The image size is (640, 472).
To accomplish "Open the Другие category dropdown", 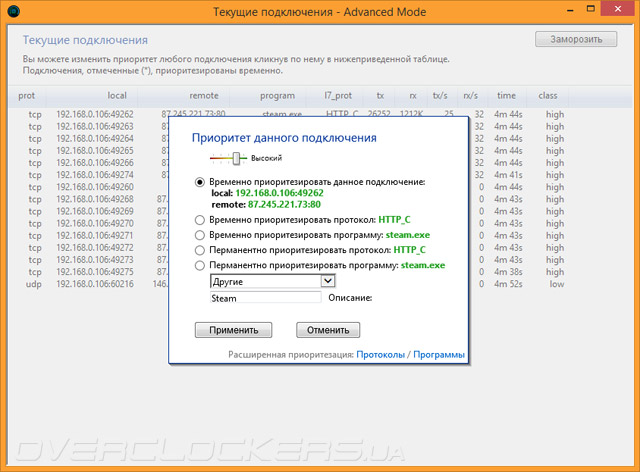I will tap(273, 281).
